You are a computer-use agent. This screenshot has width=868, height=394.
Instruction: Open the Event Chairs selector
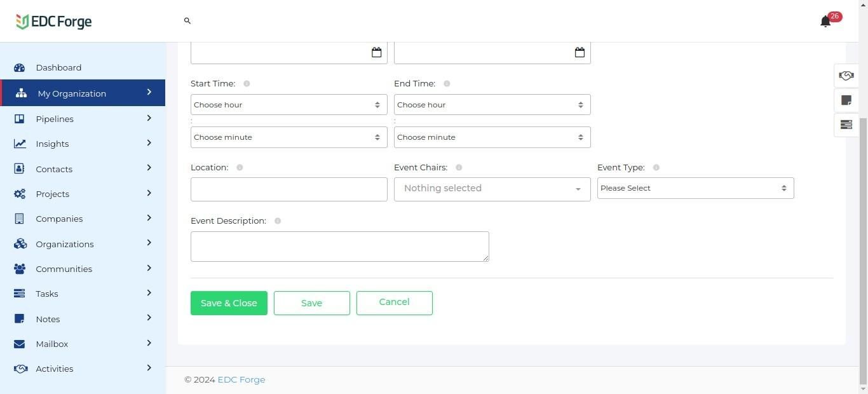tap(492, 189)
